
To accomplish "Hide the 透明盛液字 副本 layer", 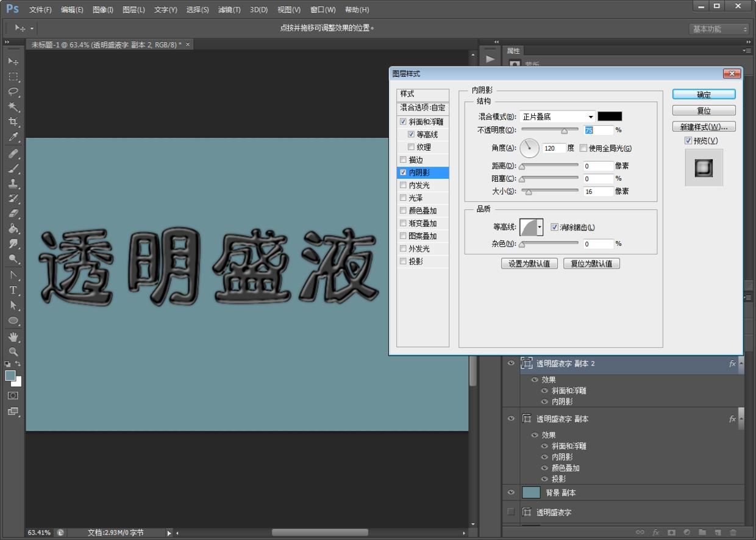I will point(511,419).
